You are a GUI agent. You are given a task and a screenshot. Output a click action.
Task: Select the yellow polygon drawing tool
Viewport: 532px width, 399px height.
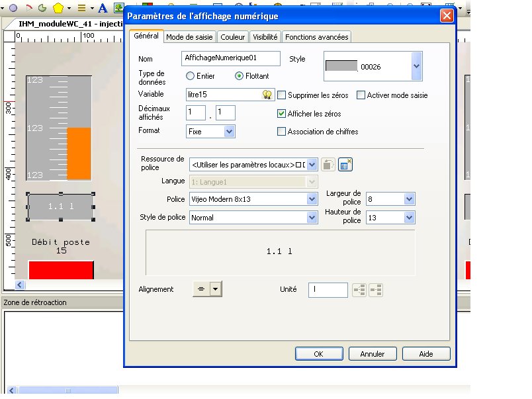coord(58,9)
